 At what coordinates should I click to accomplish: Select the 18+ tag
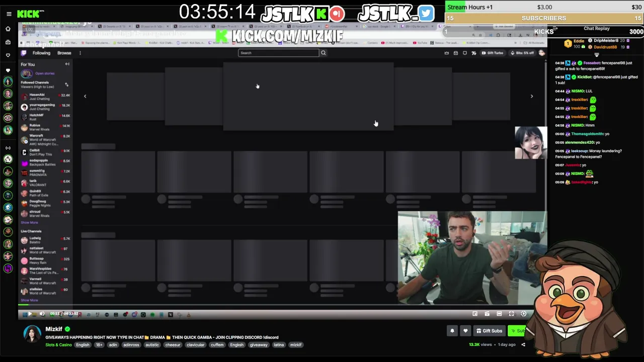click(99, 345)
